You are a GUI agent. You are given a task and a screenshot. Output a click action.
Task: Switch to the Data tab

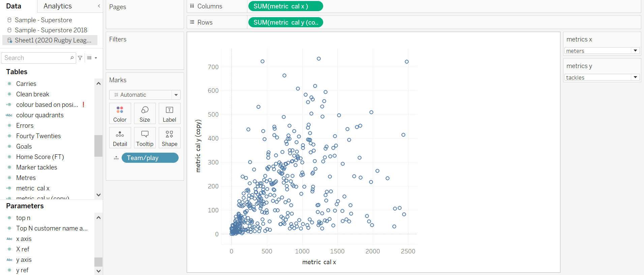coord(14,6)
